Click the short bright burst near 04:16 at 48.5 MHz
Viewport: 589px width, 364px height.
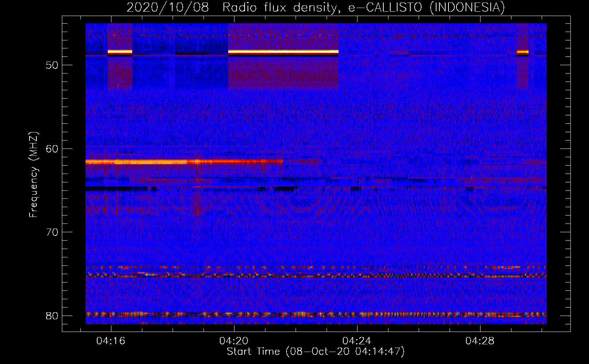[x=120, y=52]
